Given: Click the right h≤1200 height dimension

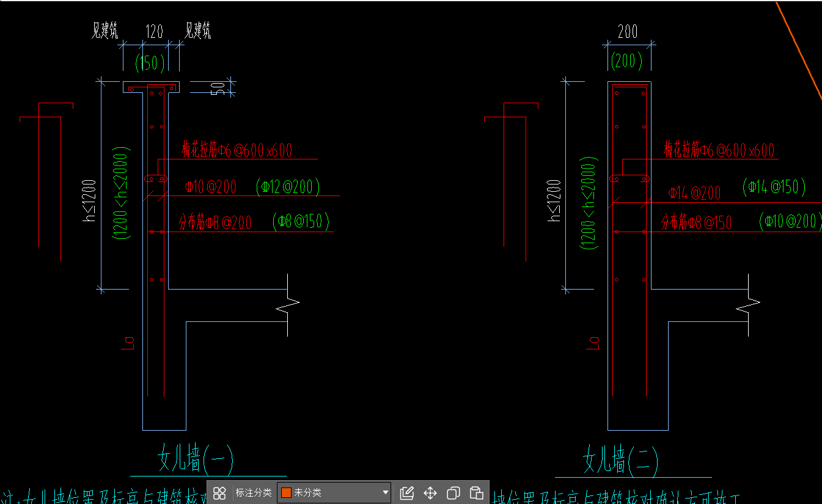Looking at the screenshot, I should click(554, 200).
